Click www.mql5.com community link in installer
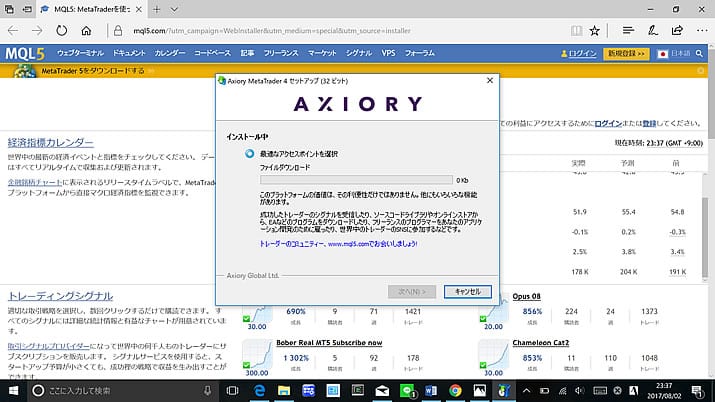Viewport: 715px width, 402px height. 339,244
